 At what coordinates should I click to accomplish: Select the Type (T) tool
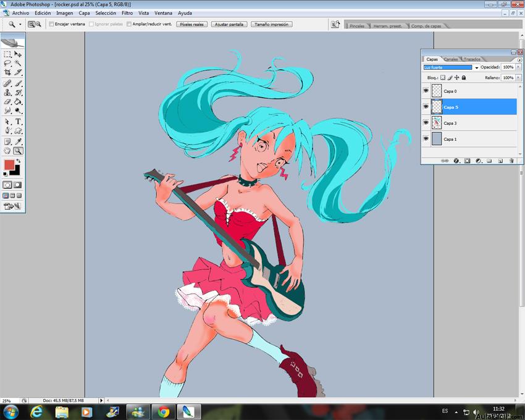click(x=18, y=122)
